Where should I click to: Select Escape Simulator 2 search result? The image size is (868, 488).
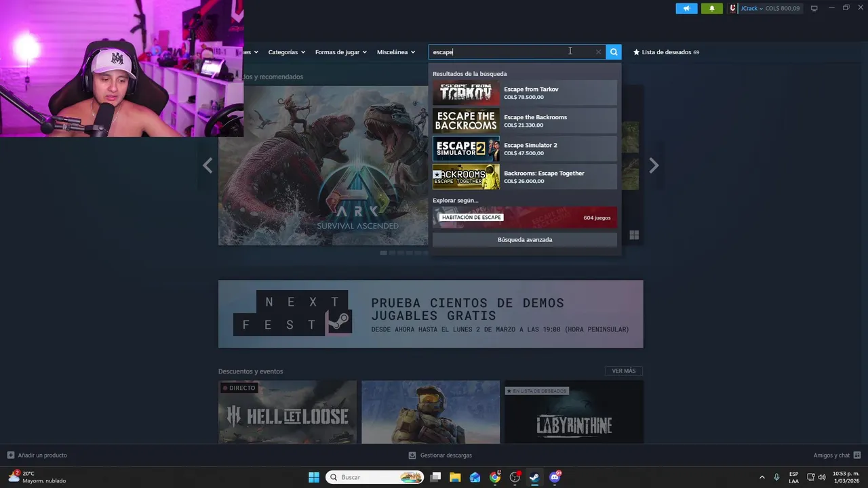click(x=525, y=149)
